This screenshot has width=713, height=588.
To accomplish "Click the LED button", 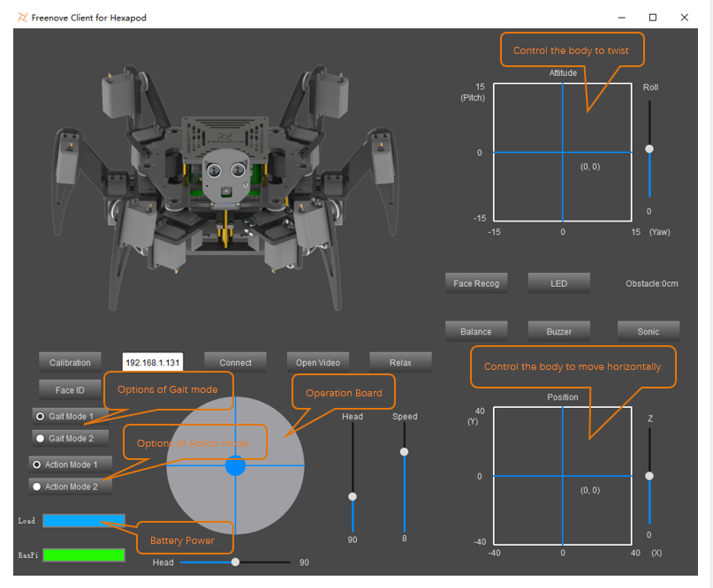I will [559, 283].
